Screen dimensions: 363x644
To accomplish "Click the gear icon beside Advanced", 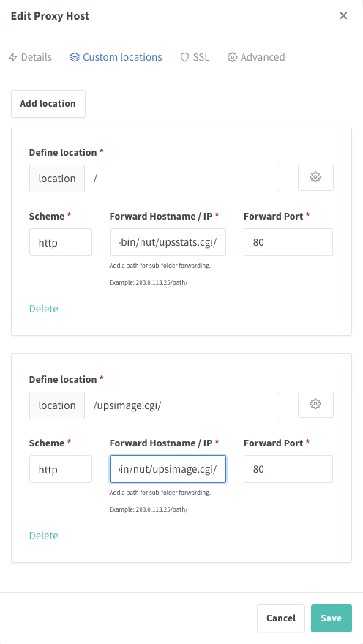I will click(233, 57).
